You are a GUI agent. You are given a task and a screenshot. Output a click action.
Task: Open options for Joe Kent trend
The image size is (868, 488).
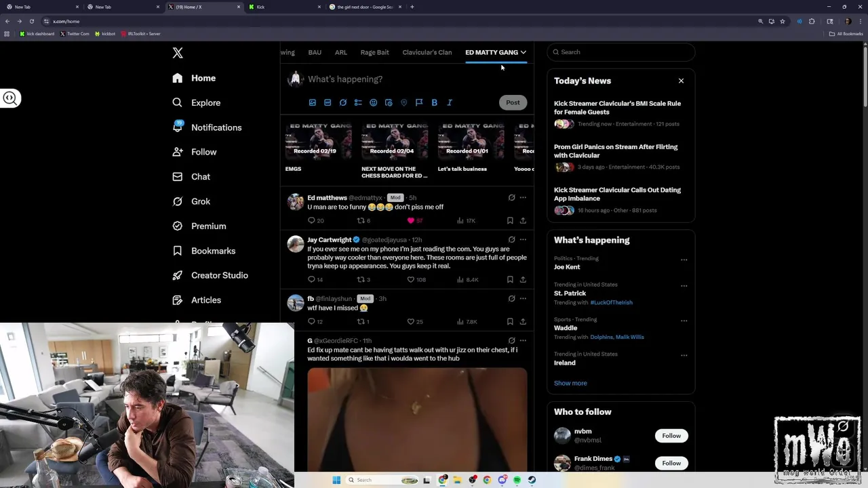click(684, 260)
